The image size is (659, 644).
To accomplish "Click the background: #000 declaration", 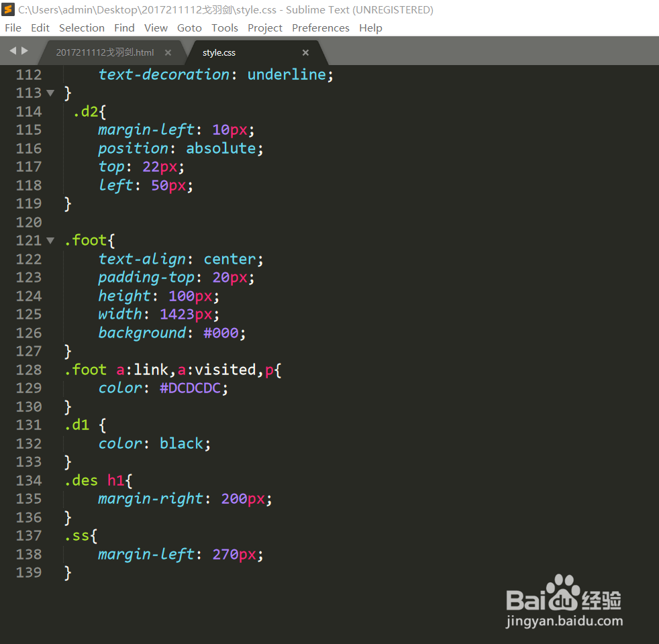I will tap(172, 333).
